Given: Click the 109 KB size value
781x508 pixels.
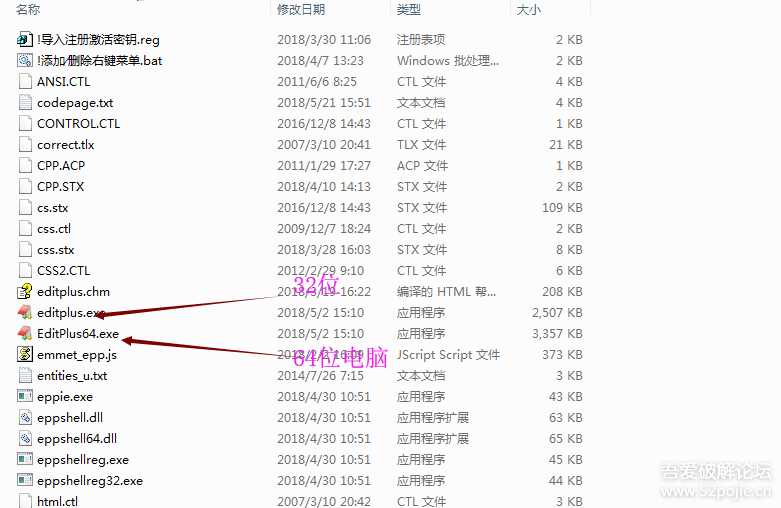Looking at the screenshot, I should point(562,207).
